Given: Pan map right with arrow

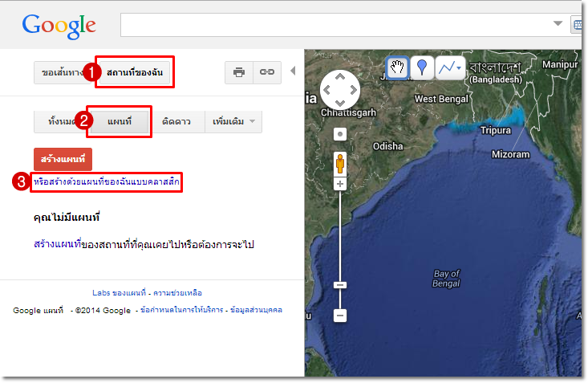Looking at the screenshot, I should click(353, 90).
